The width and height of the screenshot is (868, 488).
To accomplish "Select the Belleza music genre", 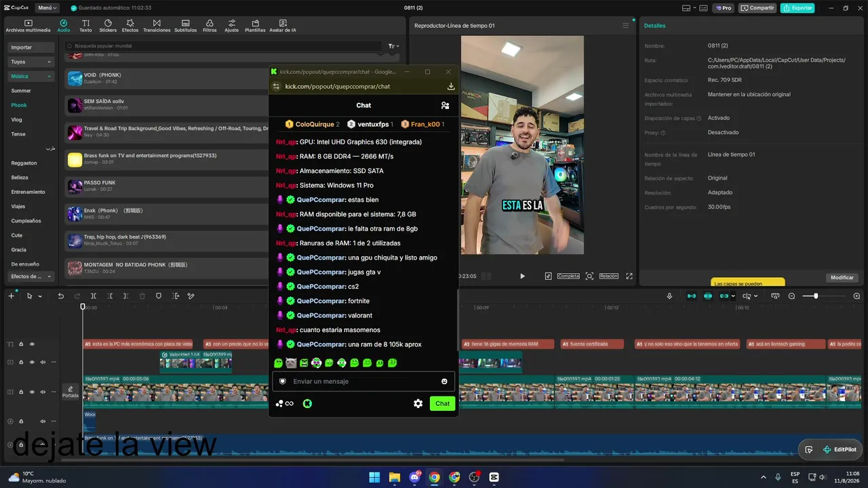I will tap(20, 178).
